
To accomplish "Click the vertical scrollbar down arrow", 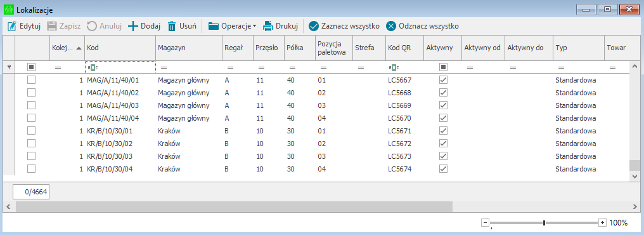I will [x=634, y=176].
